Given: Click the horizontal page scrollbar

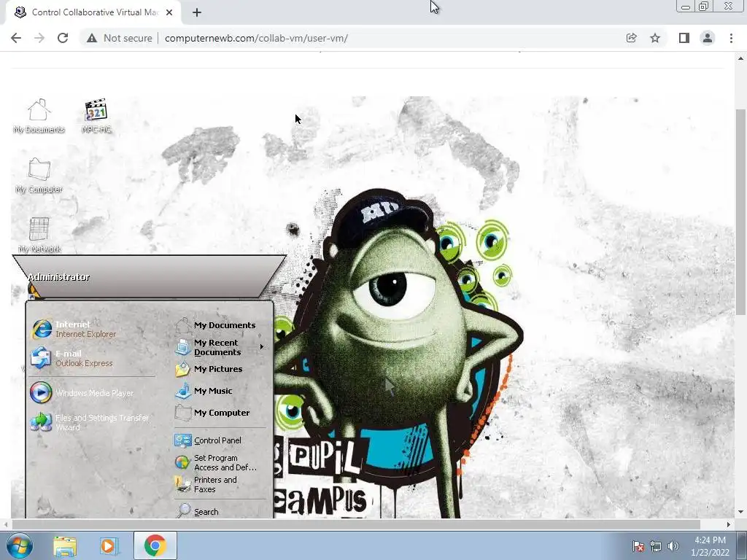Looking at the screenshot, I should pyautogui.click(x=356, y=524).
